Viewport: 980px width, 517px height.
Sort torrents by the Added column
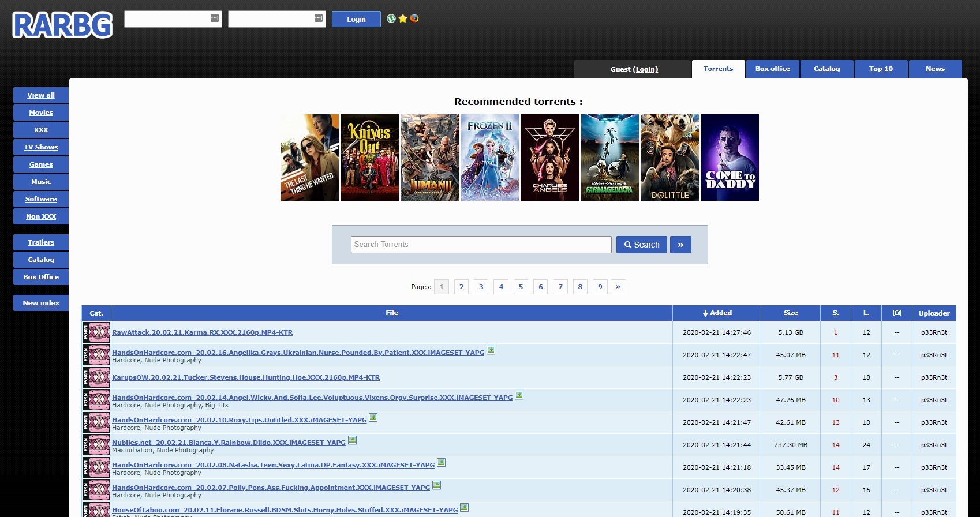click(x=720, y=313)
